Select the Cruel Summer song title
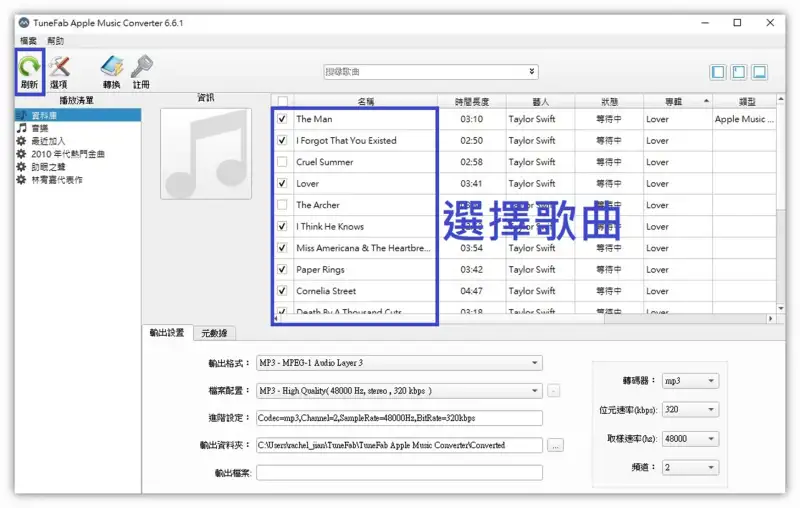Image resolution: width=800 pixels, height=508 pixels. click(x=324, y=162)
